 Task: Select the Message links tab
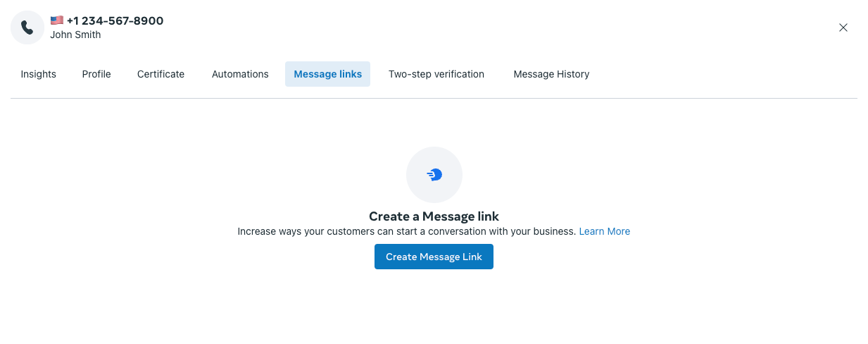pyautogui.click(x=327, y=74)
